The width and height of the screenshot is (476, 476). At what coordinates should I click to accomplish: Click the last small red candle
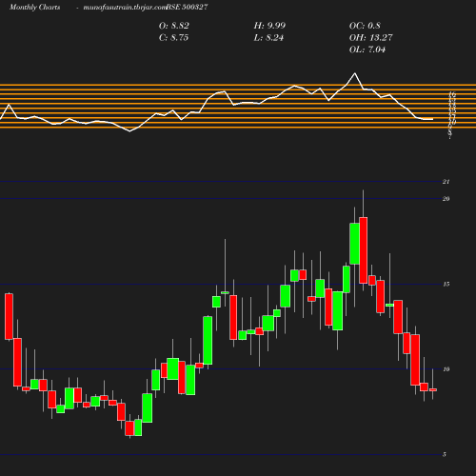tap(433, 389)
